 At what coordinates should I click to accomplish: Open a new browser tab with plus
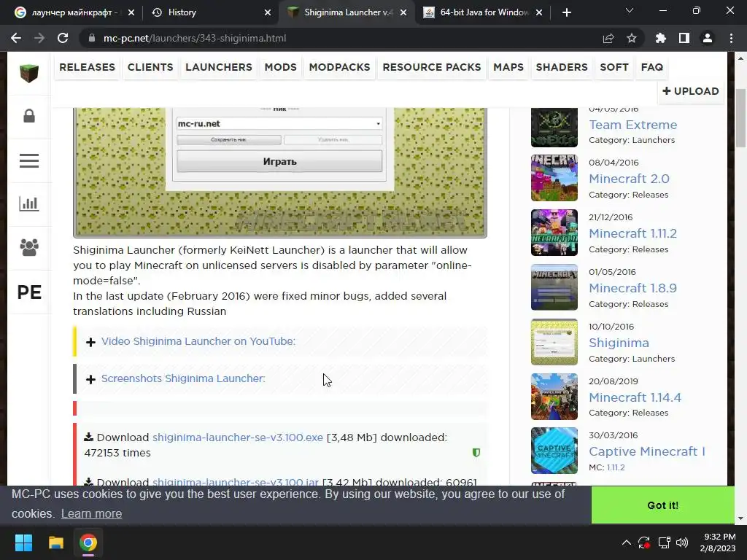[566, 12]
